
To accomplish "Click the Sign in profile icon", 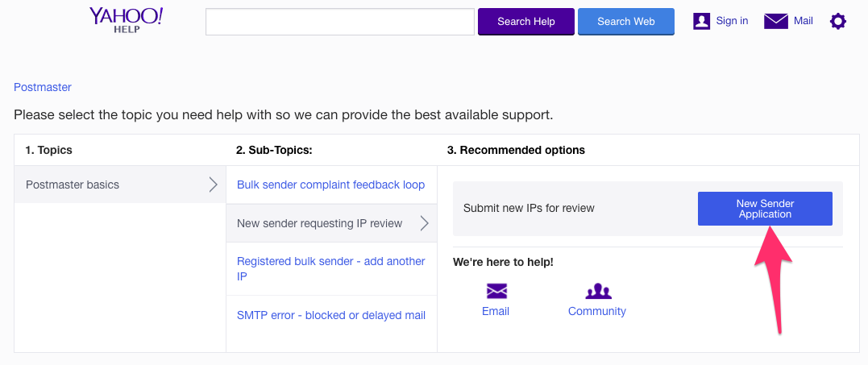I will (x=701, y=21).
